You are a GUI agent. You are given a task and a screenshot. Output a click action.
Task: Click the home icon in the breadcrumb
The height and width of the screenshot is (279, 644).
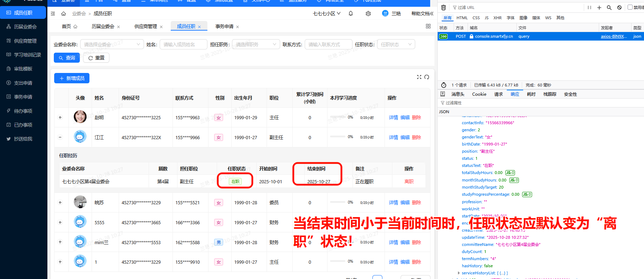click(63, 14)
